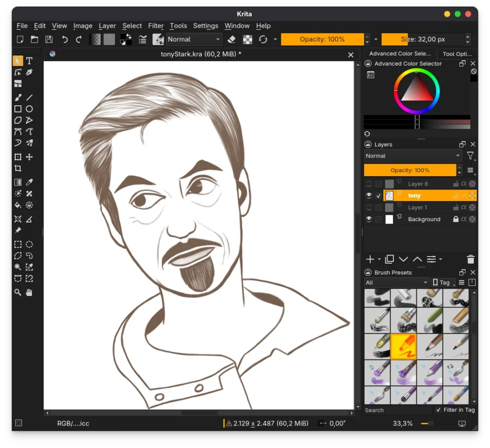The height and width of the screenshot is (448, 490).
Task: Close the tonyStark.kra document tab
Action: (x=351, y=55)
